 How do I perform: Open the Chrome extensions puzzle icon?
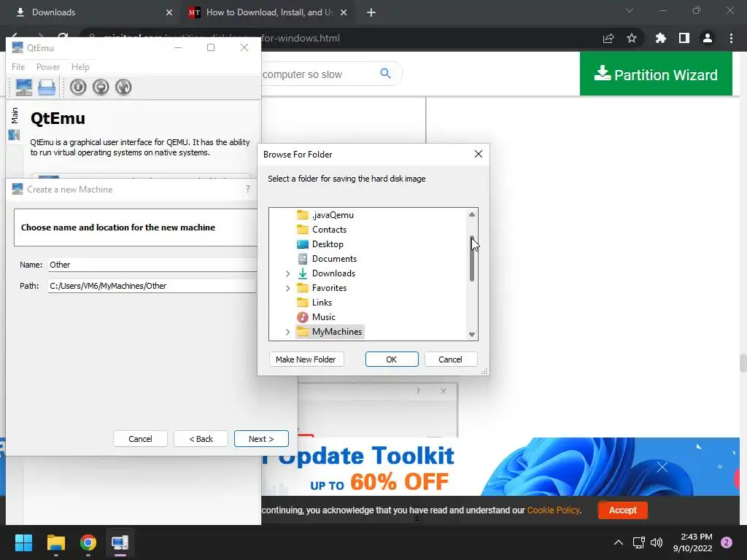(660, 39)
